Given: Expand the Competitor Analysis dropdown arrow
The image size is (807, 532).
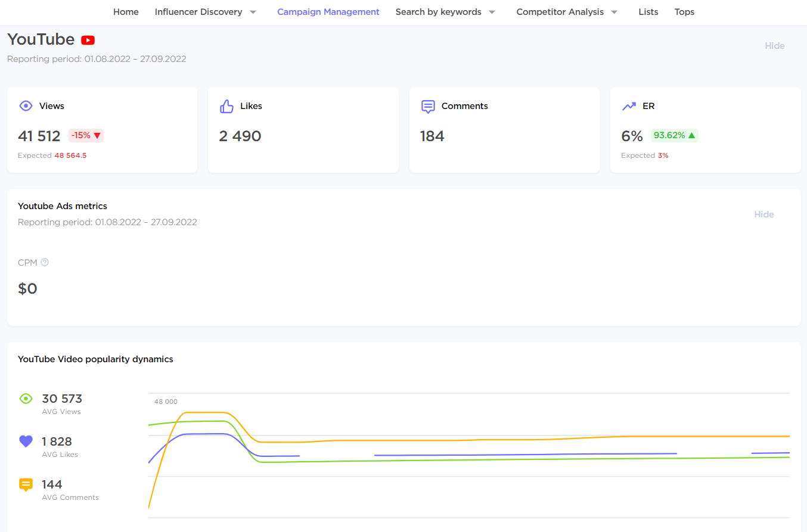Looking at the screenshot, I should pos(614,12).
